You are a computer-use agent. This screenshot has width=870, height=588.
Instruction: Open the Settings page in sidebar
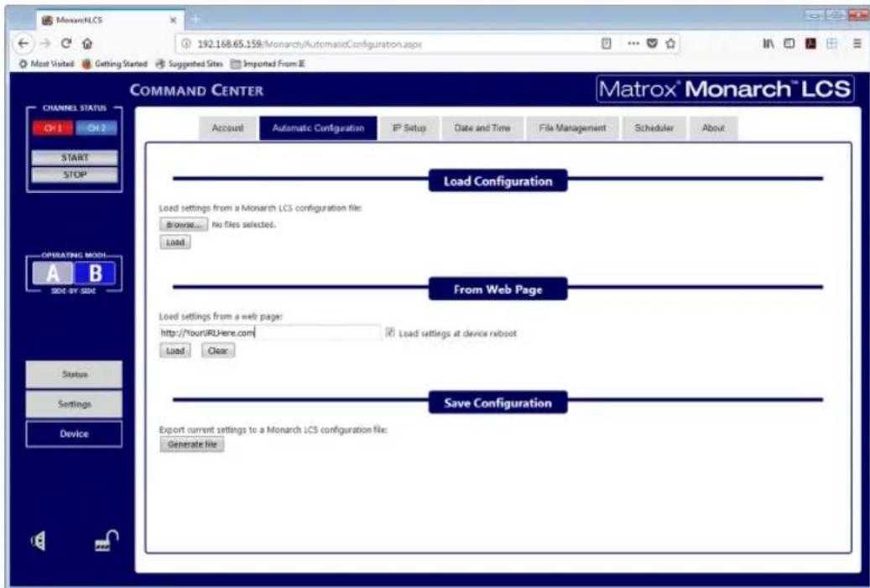[75, 404]
